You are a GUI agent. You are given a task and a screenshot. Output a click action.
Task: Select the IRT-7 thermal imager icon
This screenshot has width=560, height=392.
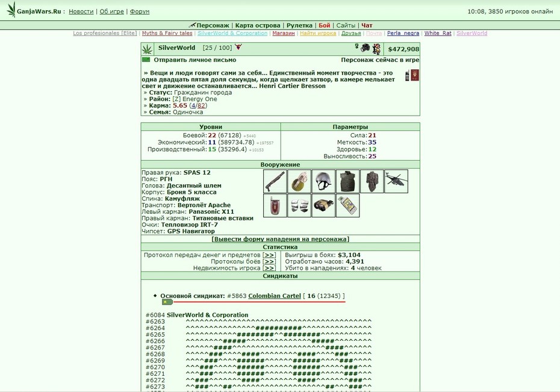pos(323,205)
